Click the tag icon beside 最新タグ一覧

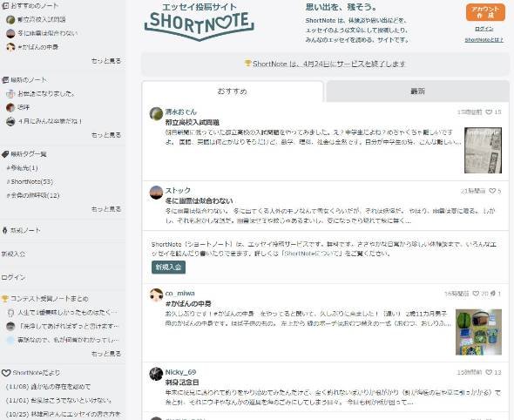tap(5, 154)
